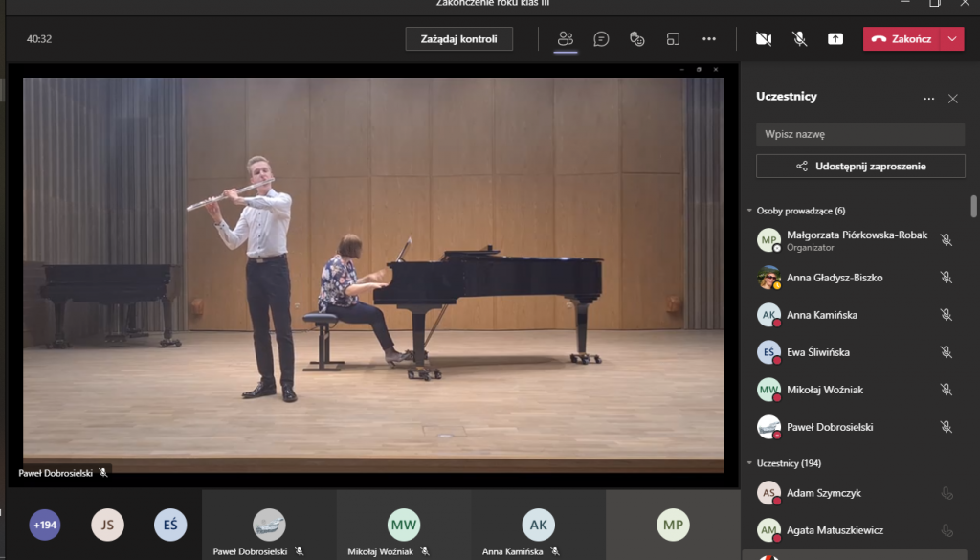Click the Zażądaj kontroli button
The height and width of the screenshot is (560, 980).
pos(458,39)
